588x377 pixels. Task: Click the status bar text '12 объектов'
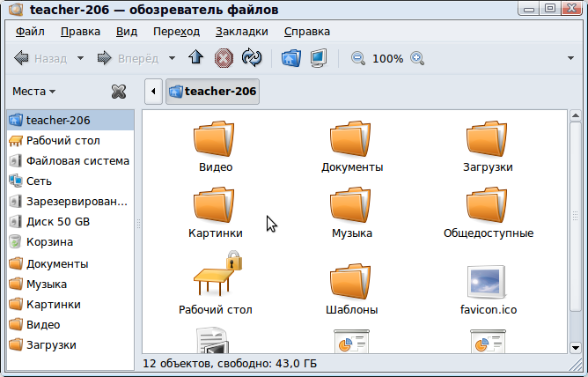click(x=176, y=364)
